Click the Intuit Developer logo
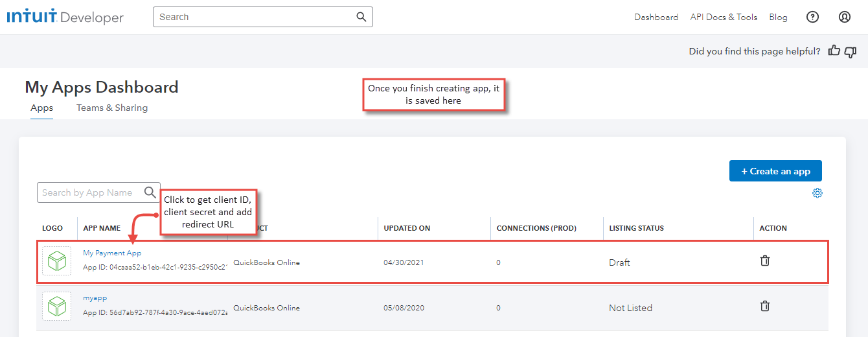Image resolution: width=868 pixels, height=337 pixels. tap(65, 17)
